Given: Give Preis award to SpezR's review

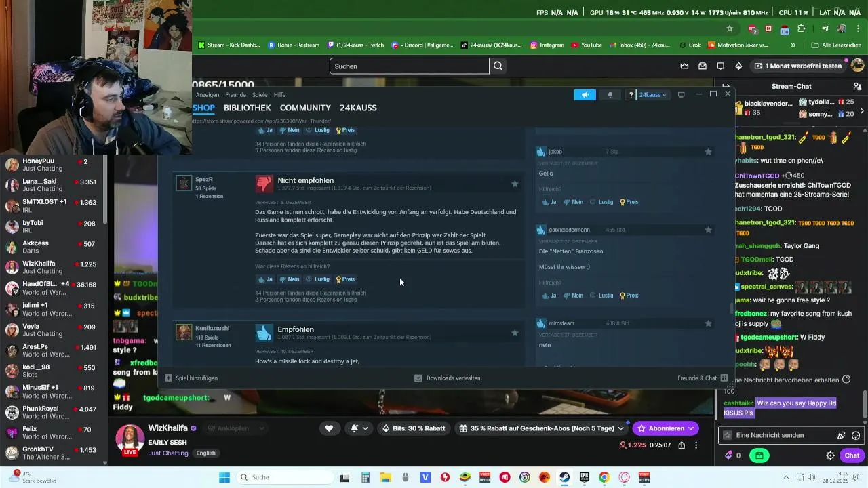Looking at the screenshot, I should pos(345,279).
